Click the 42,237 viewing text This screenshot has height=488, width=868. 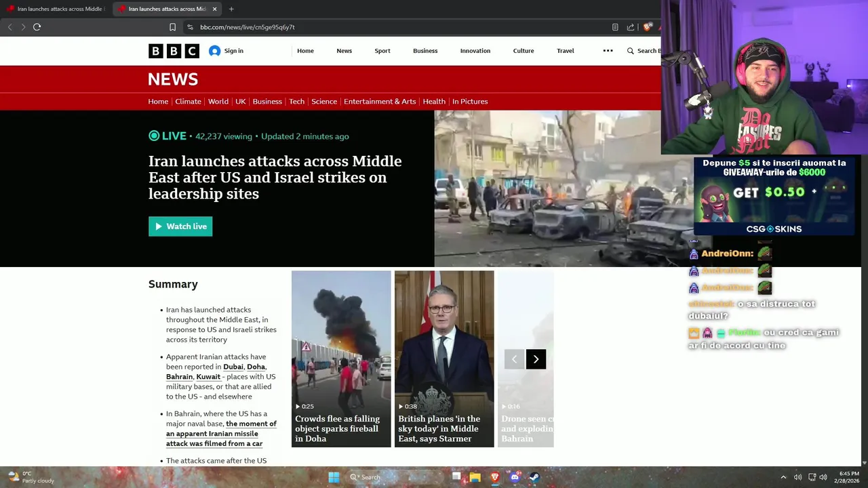pyautogui.click(x=223, y=136)
